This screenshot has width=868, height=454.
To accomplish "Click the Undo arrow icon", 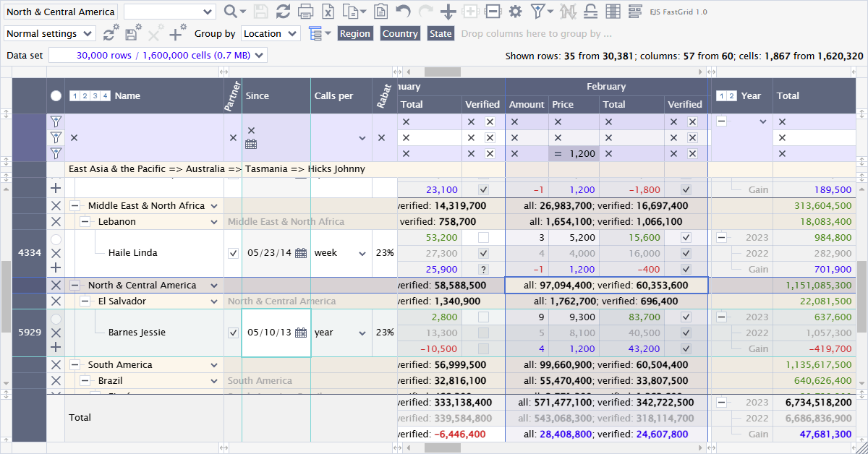I will click(404, 12).
